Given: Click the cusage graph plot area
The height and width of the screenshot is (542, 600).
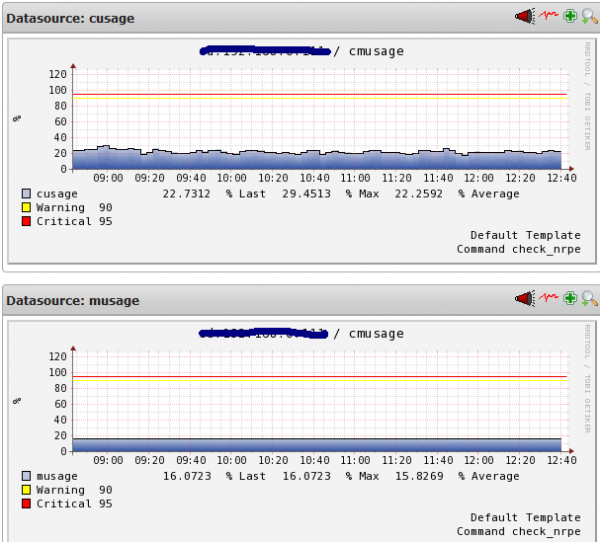Looking at the screenshot, I should tap(318, 120).
